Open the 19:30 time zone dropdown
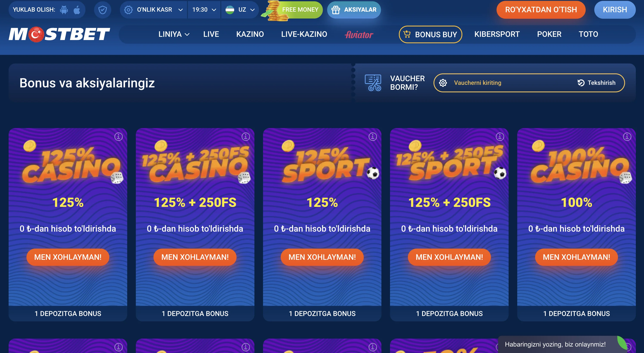644x353 pixels. point(204,10)
